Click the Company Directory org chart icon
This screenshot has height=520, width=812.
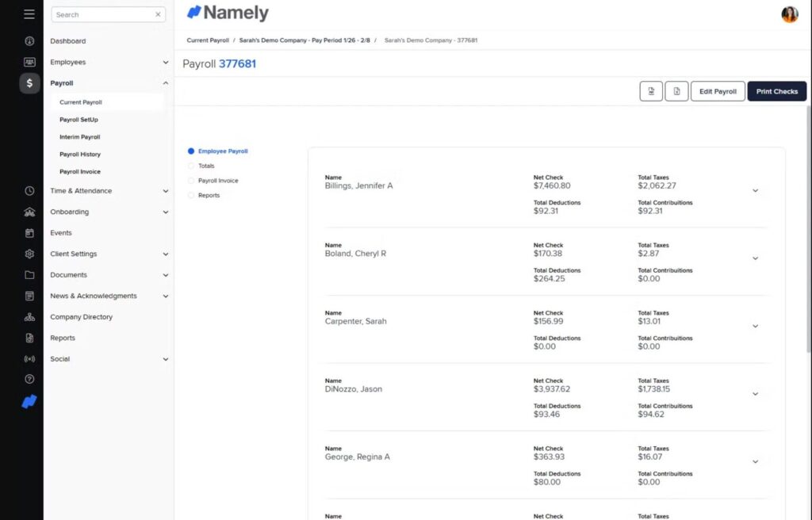pyautogui.click(x=29, y=317)
